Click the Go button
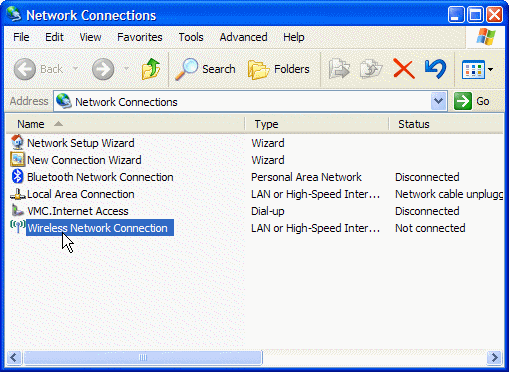509x372 pixels. click(x=472, y=101)
